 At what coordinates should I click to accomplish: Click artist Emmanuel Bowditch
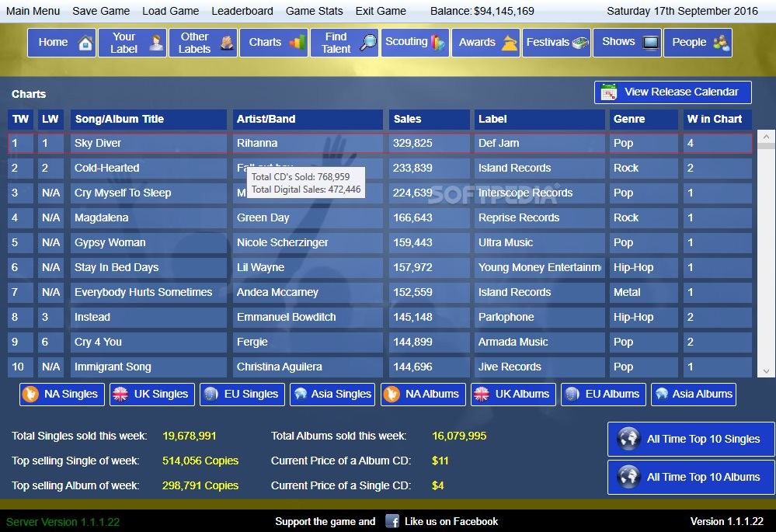point(286,317)
